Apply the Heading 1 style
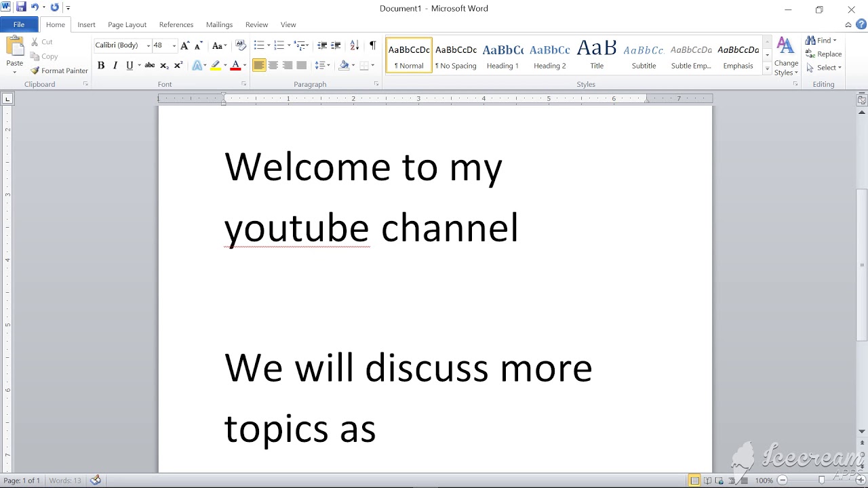Screen dimensions: 868x488 click(502, 56)
